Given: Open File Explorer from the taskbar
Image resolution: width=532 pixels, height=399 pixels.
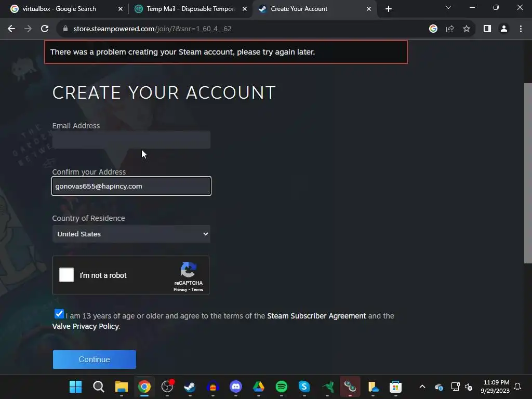Looking at the screenshot, I should [x=122, y=387].
